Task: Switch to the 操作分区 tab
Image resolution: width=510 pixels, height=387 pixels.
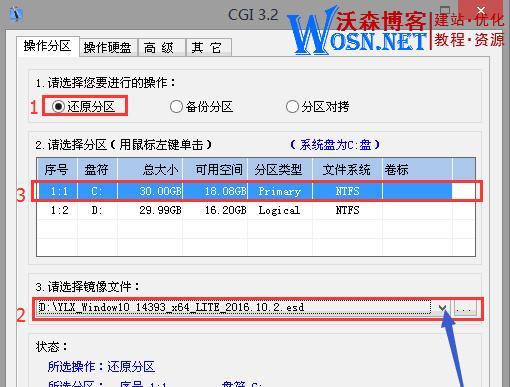Action: tap(48, 46)
